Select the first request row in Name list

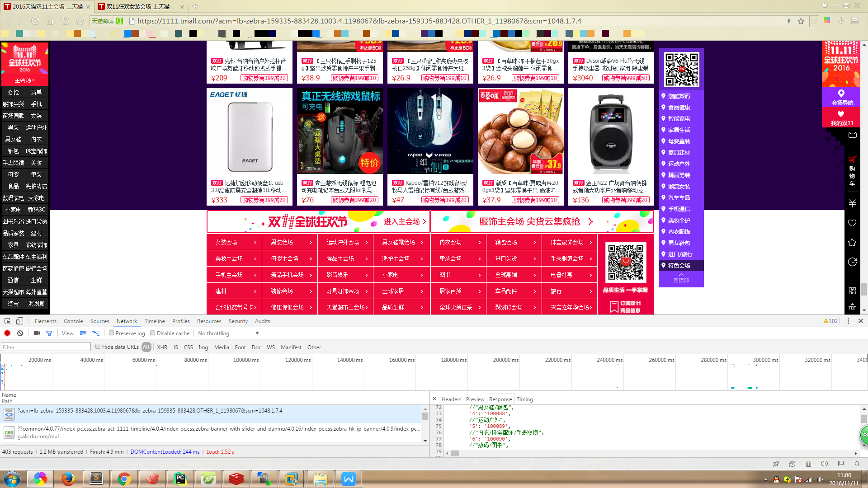click(x=212, y=413)
